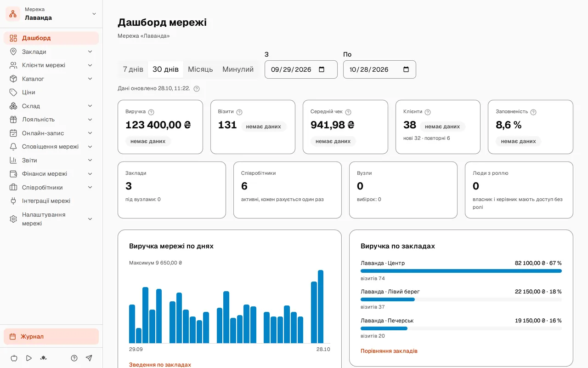Click the Лаванда · Лівий берег revenue bar
Viewport: 588px width, 368px height.
click(x=461, y=299)
